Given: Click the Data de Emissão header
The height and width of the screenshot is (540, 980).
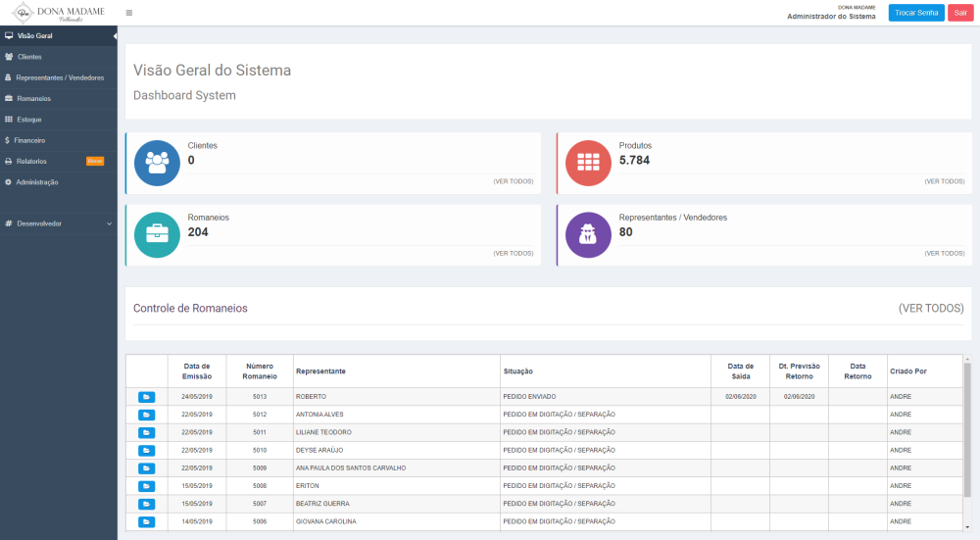Looking at the screenshot, I should point(197,371).
